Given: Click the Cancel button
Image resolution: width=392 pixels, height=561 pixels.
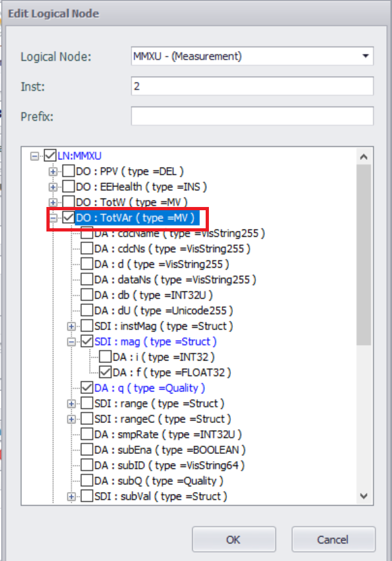Looking at the screenshot, I should point(333,540).
